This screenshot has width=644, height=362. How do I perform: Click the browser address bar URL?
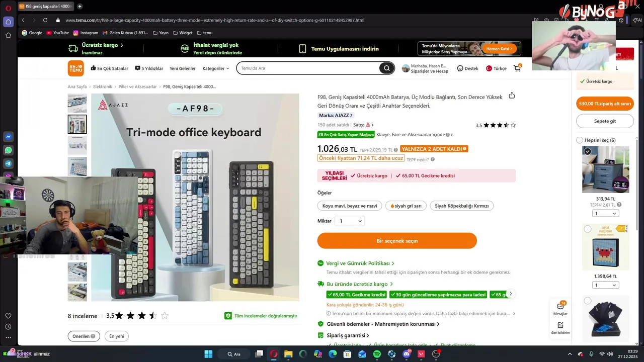215,20
